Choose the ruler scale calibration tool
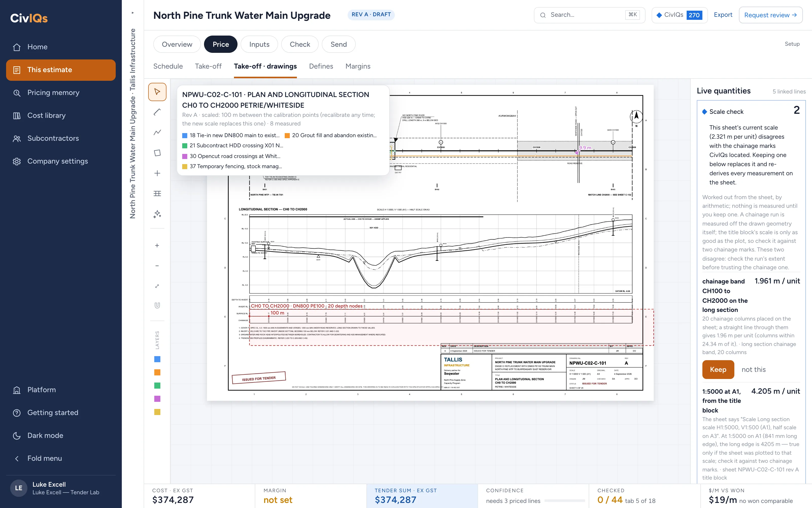Image resolution: width=812 pixels, height=508 pixels. 157,112
